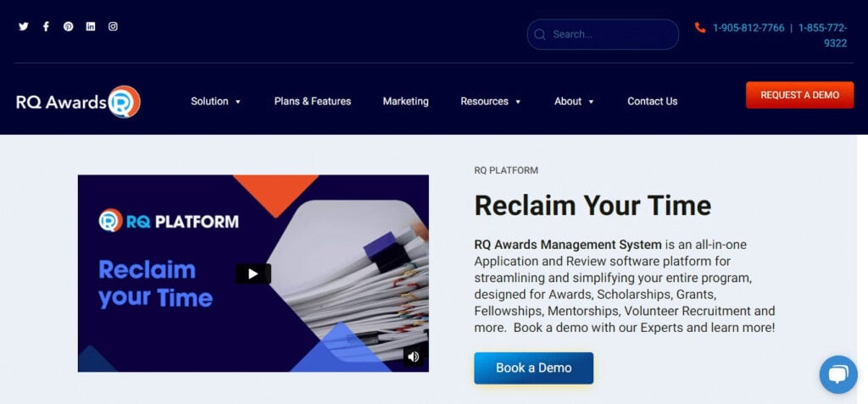Open the live chat bubble
868x404 pixels.
[x=838, y=374]
